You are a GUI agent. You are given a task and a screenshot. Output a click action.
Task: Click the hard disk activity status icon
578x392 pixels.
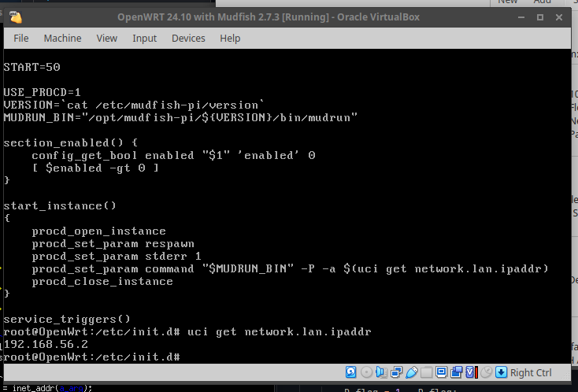tap(351, 372)
